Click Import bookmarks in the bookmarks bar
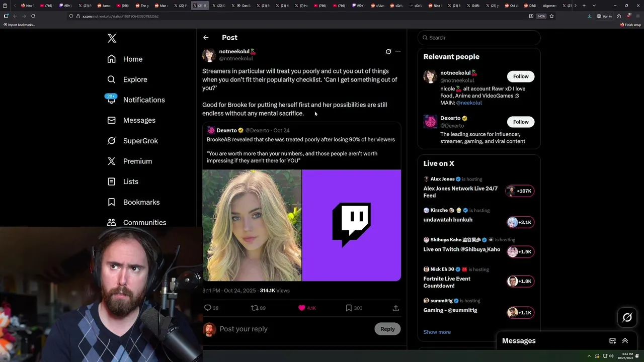The width and height of the screenshot is (644, 362). click(19, 25)
